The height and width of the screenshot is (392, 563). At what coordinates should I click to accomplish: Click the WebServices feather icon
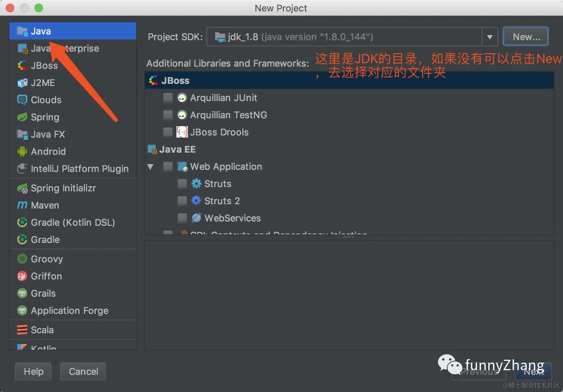[196, 218]
